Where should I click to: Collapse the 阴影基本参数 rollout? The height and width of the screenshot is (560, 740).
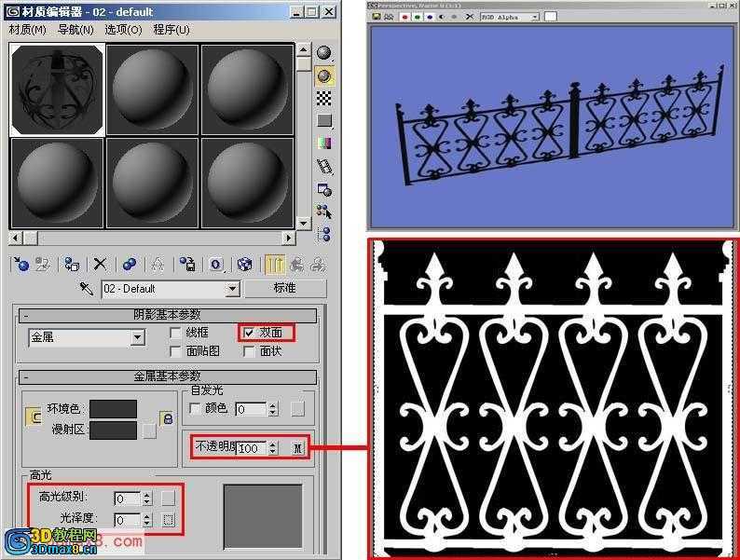click(168, 315)
